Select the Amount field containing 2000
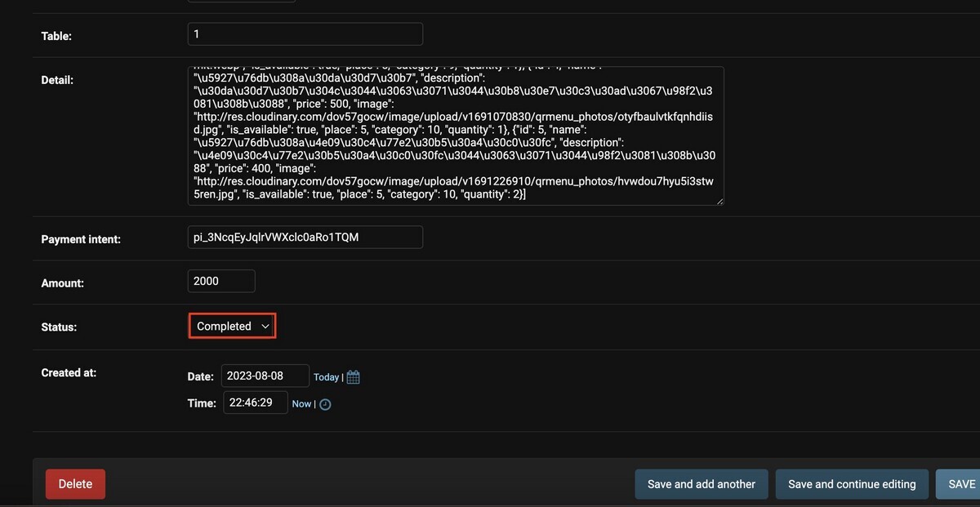The height and width of the screenshot is (507, 980). click(221, 281)
